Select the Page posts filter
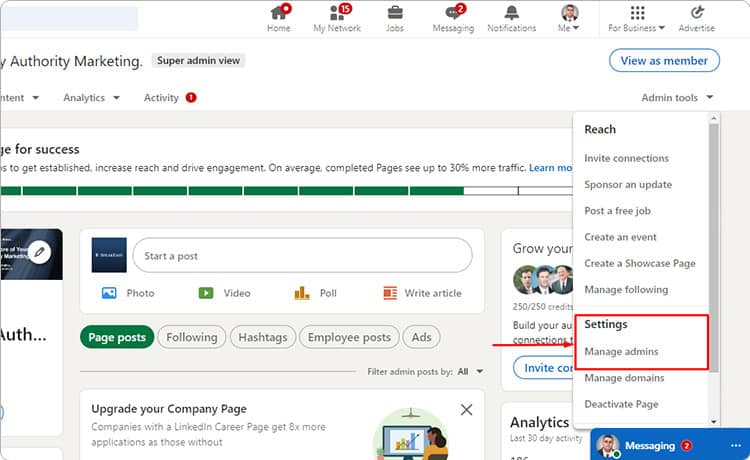Image resolution: width=750 pixels, height=460 pixels. 117,337
